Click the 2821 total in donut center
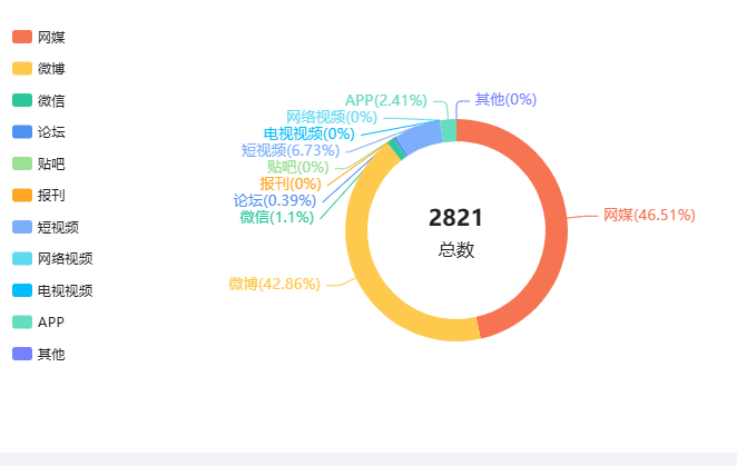This screenshot has width=737, height=467. click(456, 218)
